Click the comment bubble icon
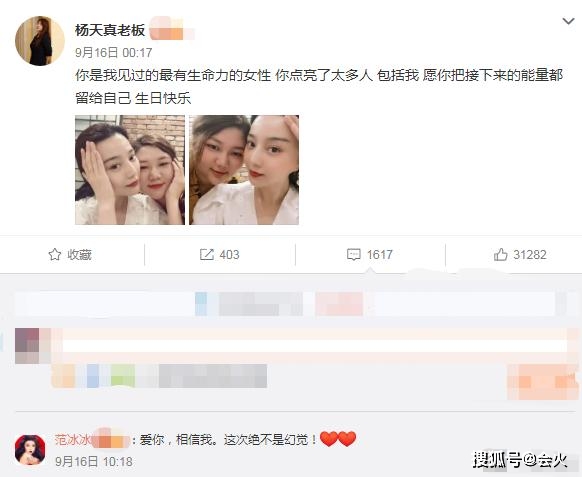The height and width of the screenshot is (477, 582). coord(353,255)
